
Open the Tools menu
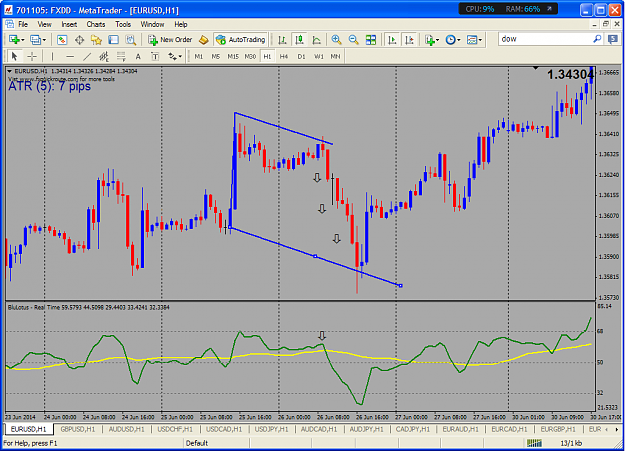click(x=123, y=24)
